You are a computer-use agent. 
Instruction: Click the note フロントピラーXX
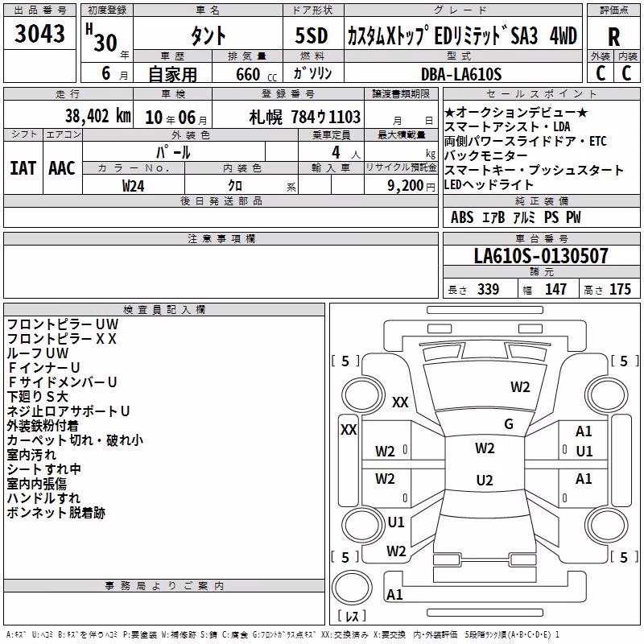click(62, 339)
